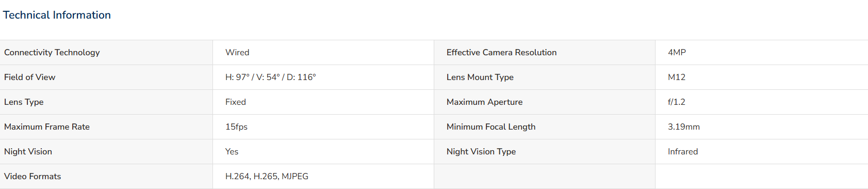
Task: Click the f/1.2 maximum aperture value
Action: (677, 102)
